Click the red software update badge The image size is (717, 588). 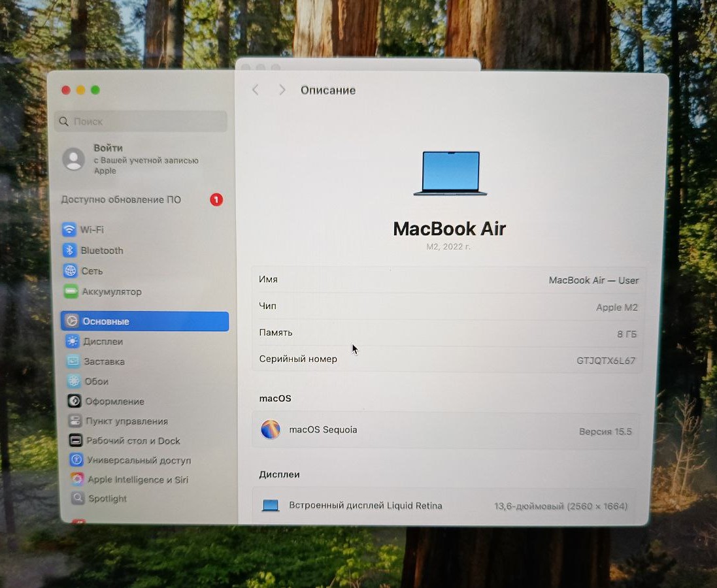click(216, 199)
